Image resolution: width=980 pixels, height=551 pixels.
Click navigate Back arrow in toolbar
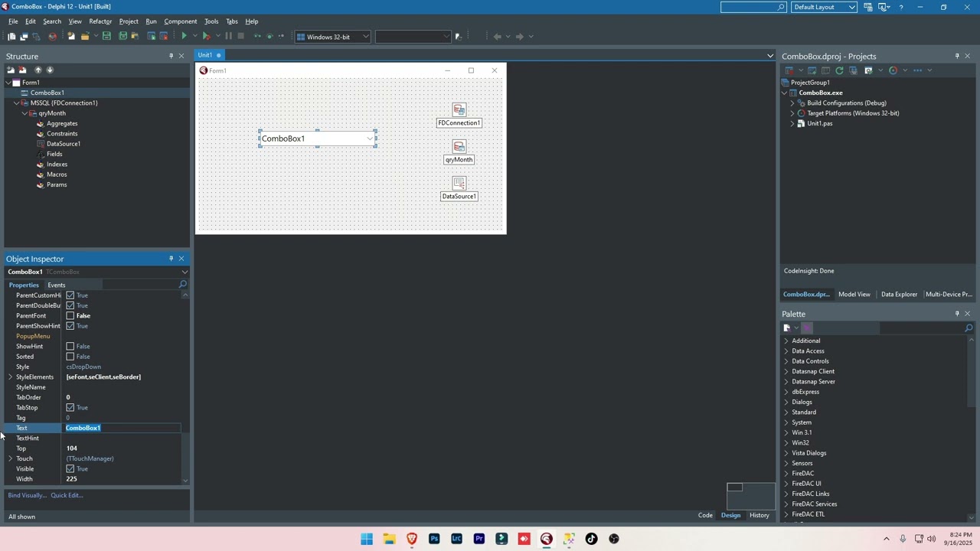[497, 36]
